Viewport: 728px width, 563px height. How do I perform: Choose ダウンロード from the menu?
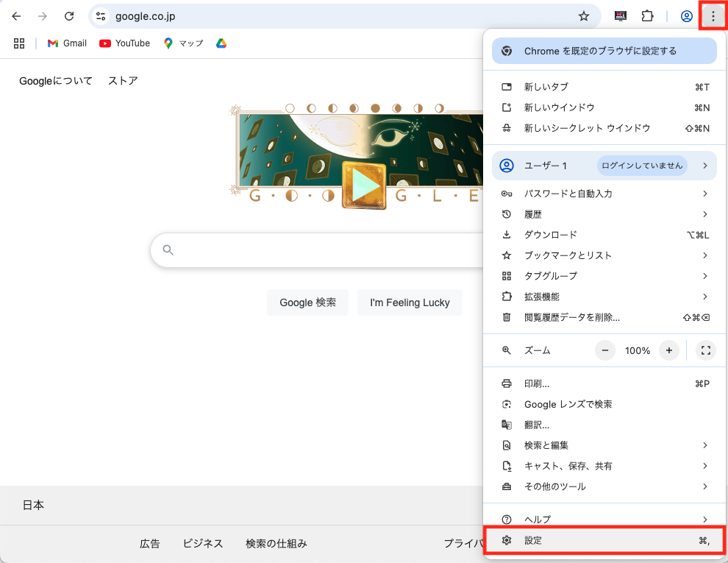tap(604, 235)
